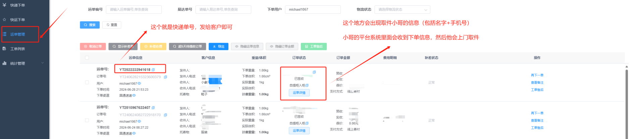
Task: Click 查看备注 for the 2024-06-28 order
Action: coord(537,83)
